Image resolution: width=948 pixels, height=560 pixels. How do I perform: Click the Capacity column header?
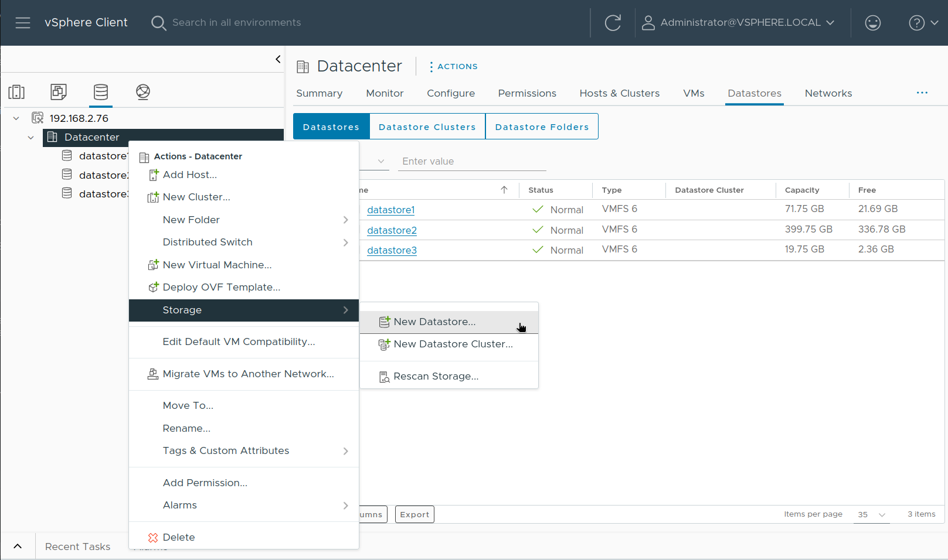[801, 190]
